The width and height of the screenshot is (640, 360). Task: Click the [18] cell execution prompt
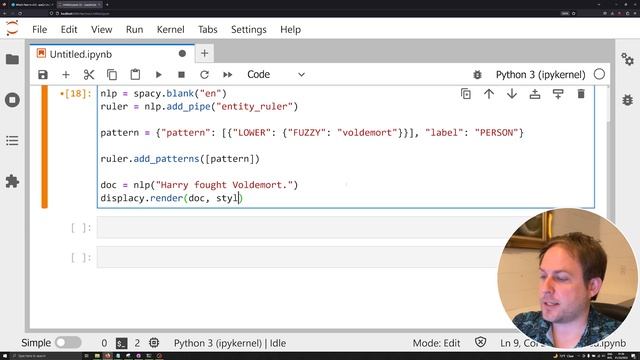click(x=76, y=93)
